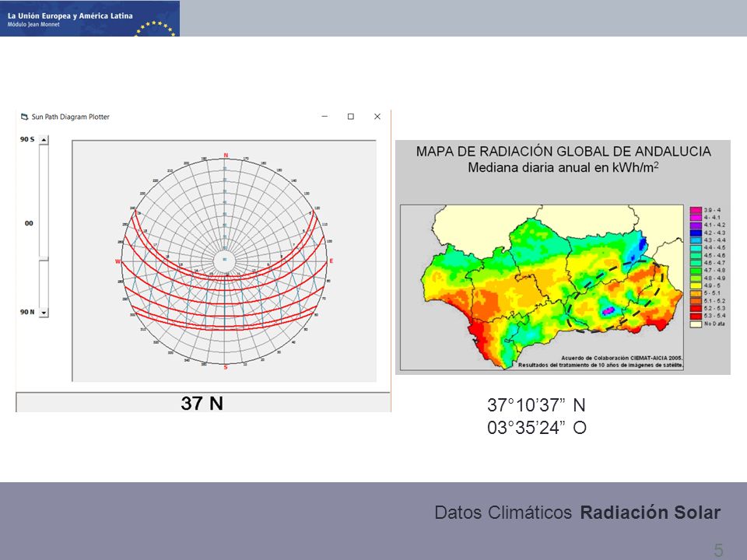The width and height of the screenshot is (747, 560).
Task: Click the latitude scrollbar track above the thumb
Action: (x=44, y=200)
